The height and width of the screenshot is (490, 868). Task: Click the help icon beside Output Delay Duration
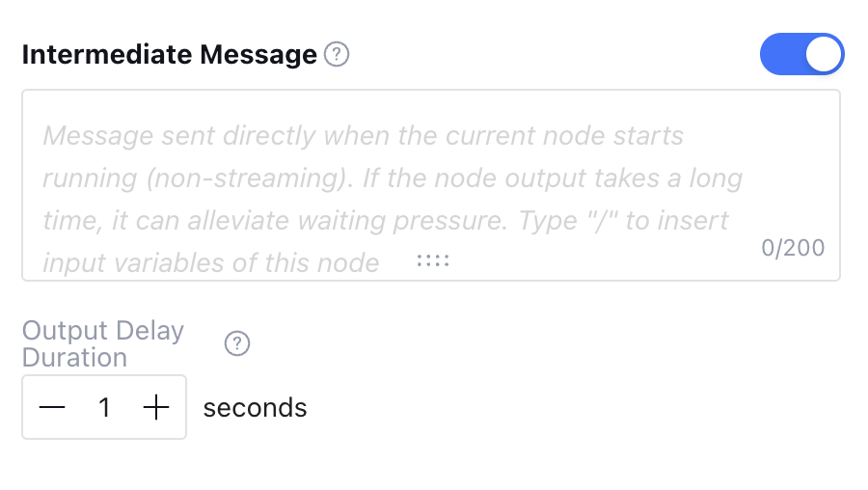(237, 343)
